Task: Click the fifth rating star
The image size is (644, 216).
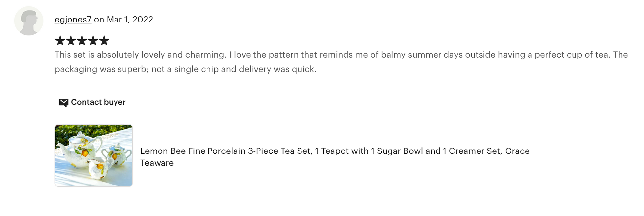Action: pyautogui.click(x=104, y=41)
